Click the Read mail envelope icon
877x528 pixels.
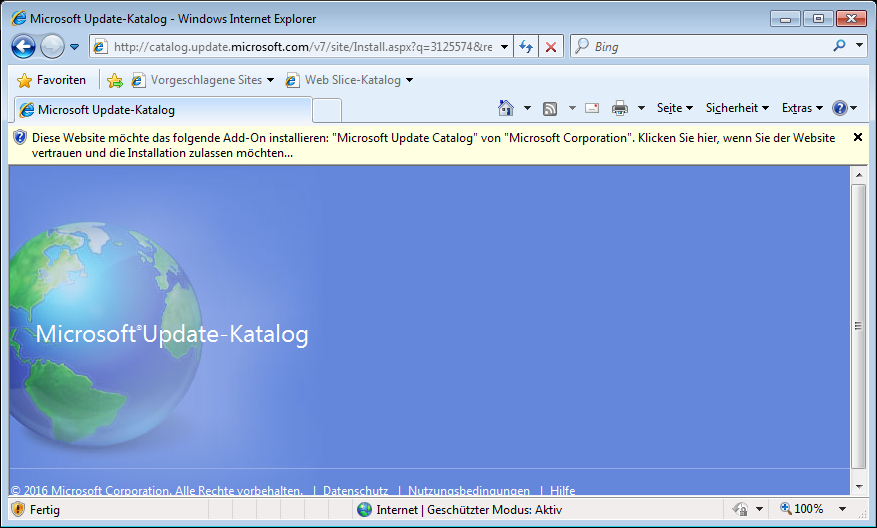(592, 108)
